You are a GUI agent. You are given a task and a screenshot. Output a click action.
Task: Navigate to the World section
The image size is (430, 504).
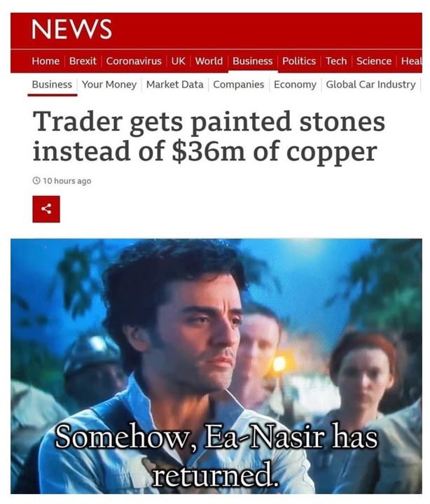pyautogui.click(x=209, y=61)
